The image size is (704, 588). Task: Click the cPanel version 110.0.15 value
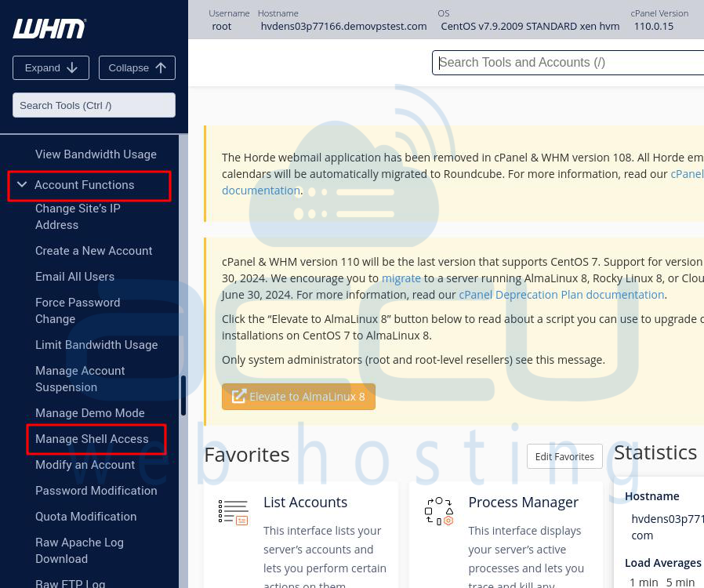pos(653,27)
